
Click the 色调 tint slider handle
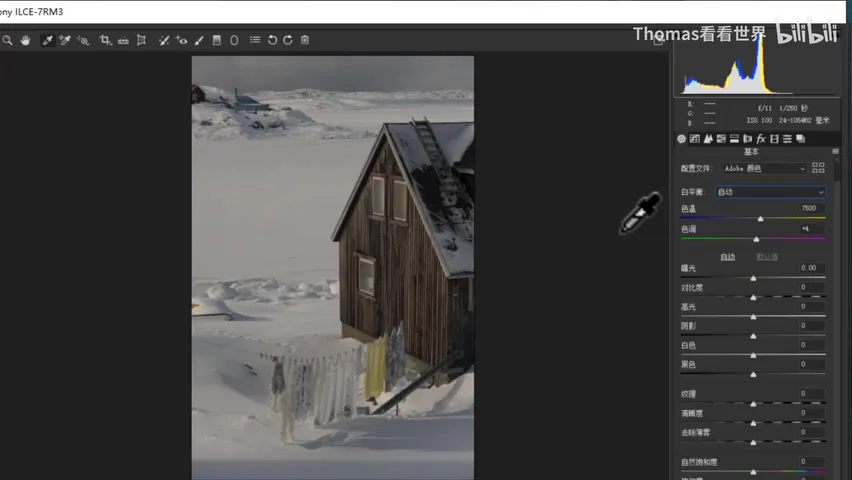click(756, 239)
